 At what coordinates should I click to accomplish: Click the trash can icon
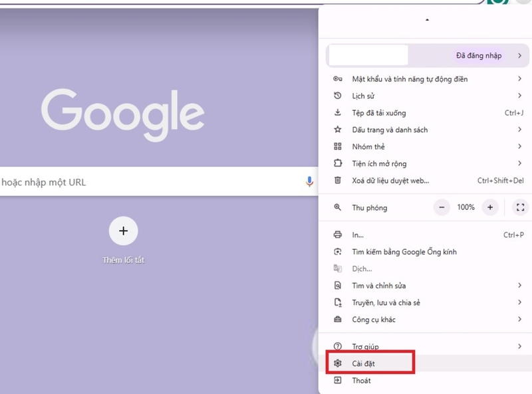coord(338,180)
